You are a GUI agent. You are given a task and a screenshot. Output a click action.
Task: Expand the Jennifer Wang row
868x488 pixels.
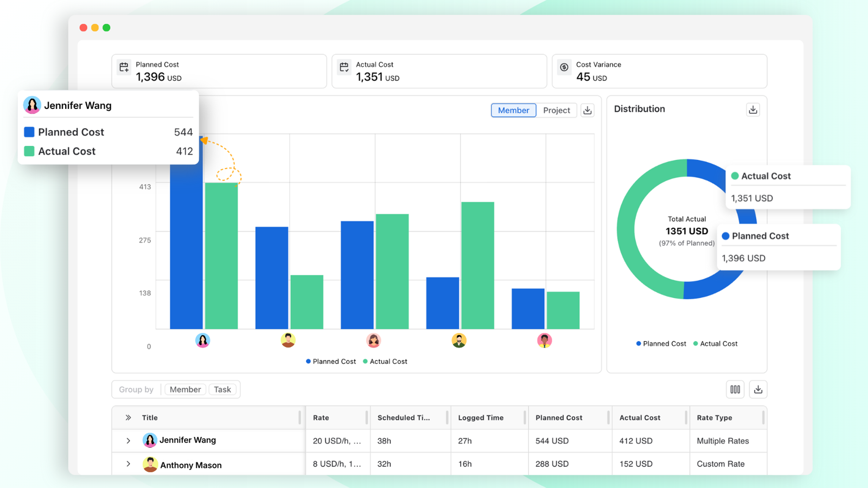point(128,441)
